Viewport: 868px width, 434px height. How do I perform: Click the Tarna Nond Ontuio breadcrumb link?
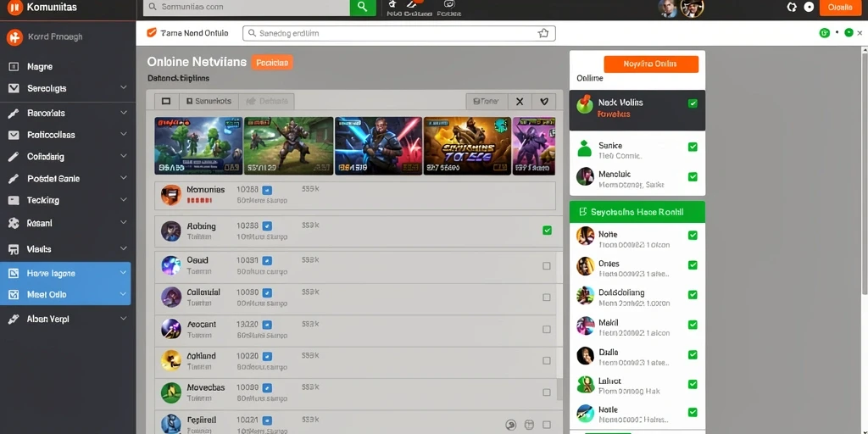187,33
